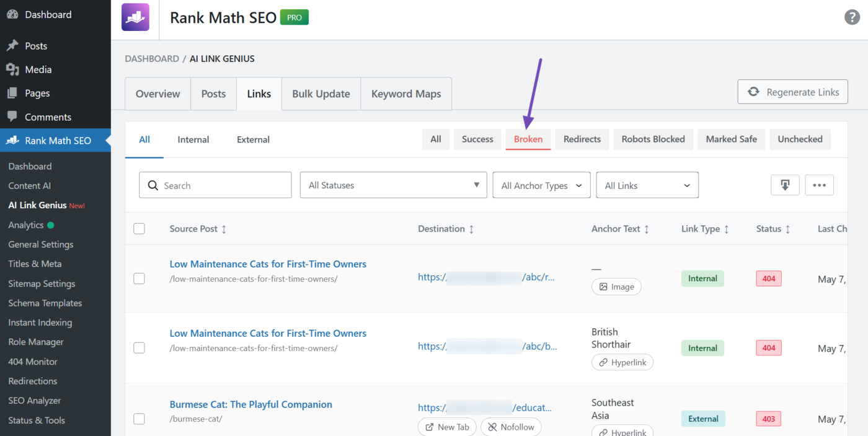The image size is (868, 436).
Task: Open Sitemap Settings in the sidebar
Action: pyautogui.click(x=42, y=284)
